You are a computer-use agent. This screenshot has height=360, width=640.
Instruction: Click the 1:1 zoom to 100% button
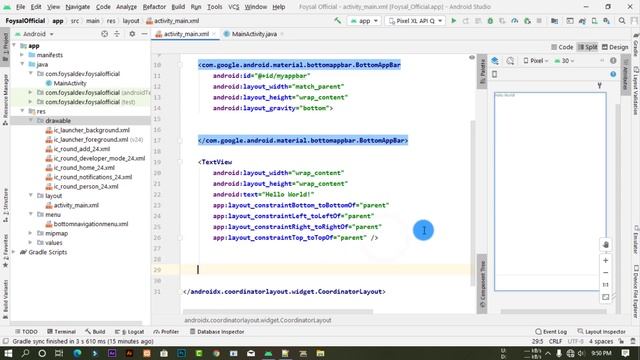[606, 285]
